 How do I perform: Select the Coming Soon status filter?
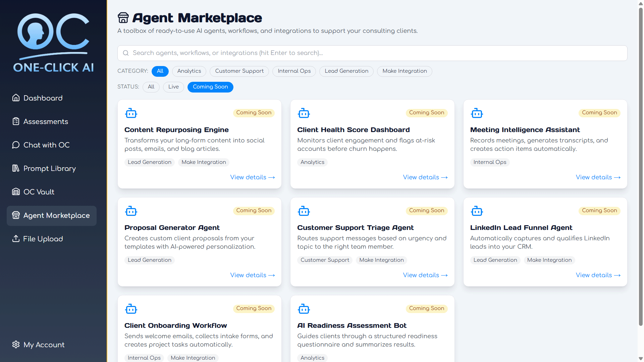(x=210, y=87)
